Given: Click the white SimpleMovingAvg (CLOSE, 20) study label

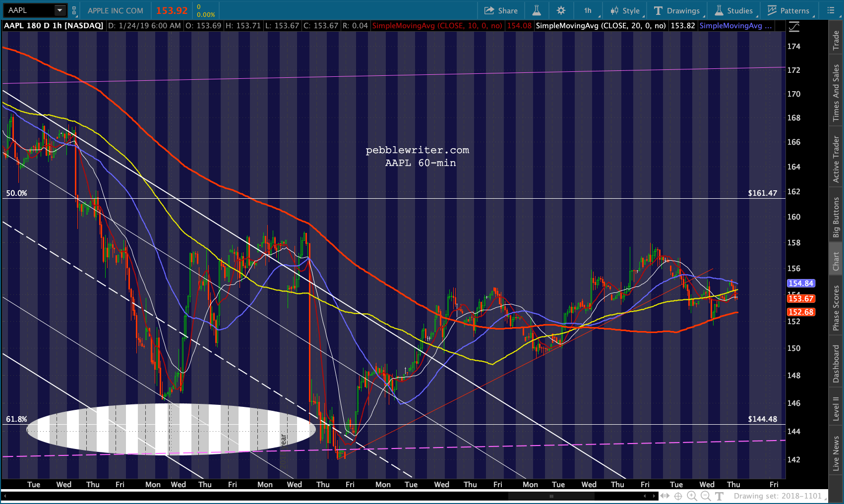Looking at the screenshot, I should (x=601, y=26).
